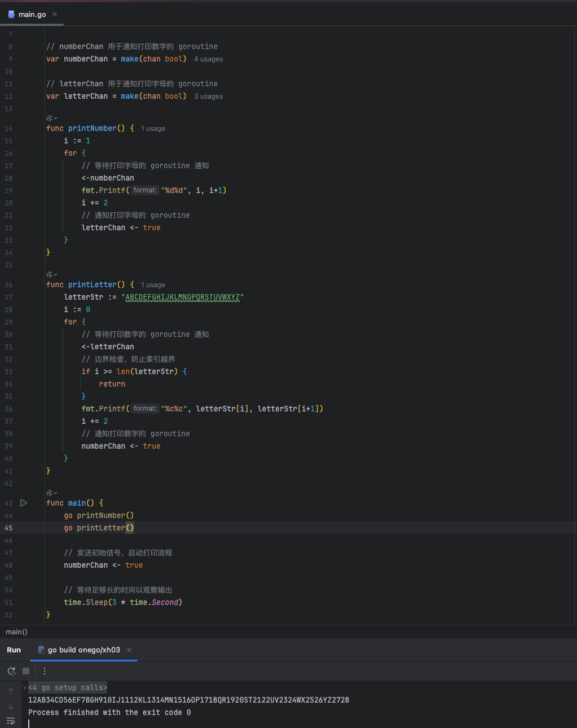Viewport: 577px width, 728px height.
Task: Click the main() breadcrumb below the editor
Action: (x=16, y=632)
